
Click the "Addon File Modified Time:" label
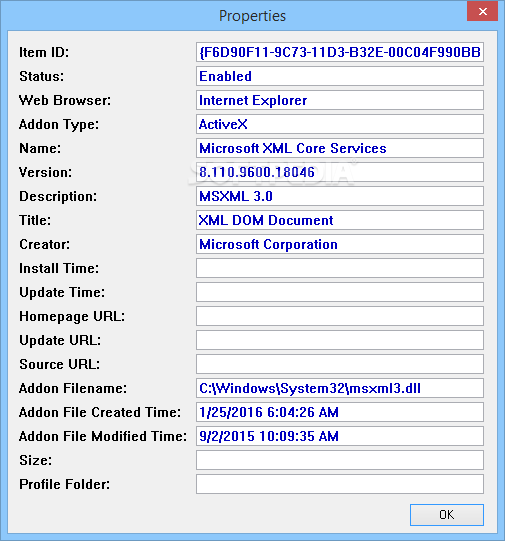[x=103, y=436]
